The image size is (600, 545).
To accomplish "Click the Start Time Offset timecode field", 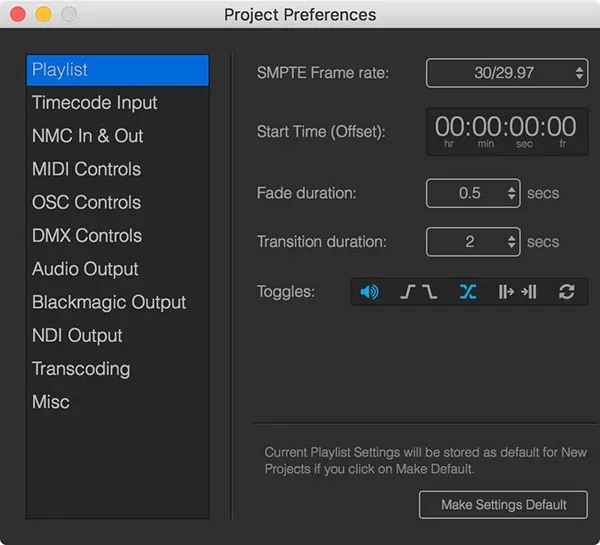I will tap(507, 132).
